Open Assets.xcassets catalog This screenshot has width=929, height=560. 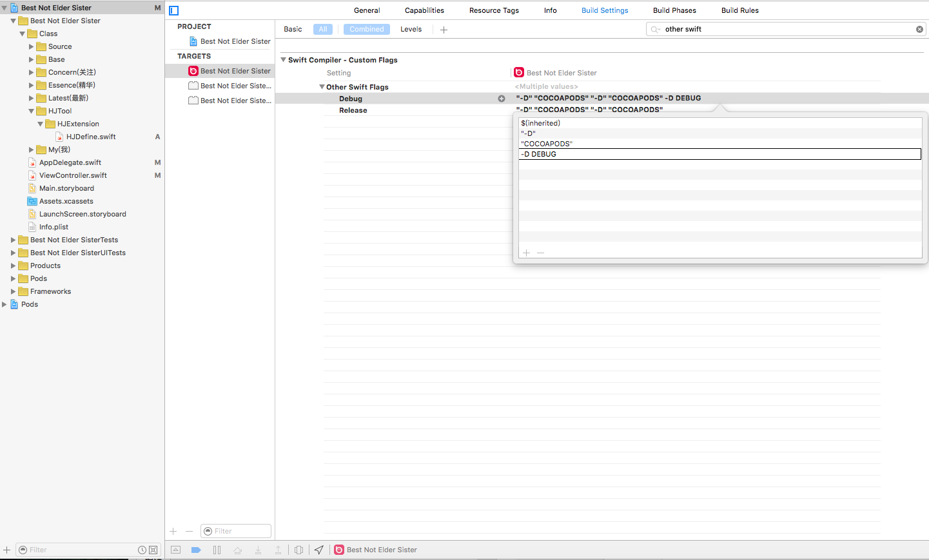(60, 201)
